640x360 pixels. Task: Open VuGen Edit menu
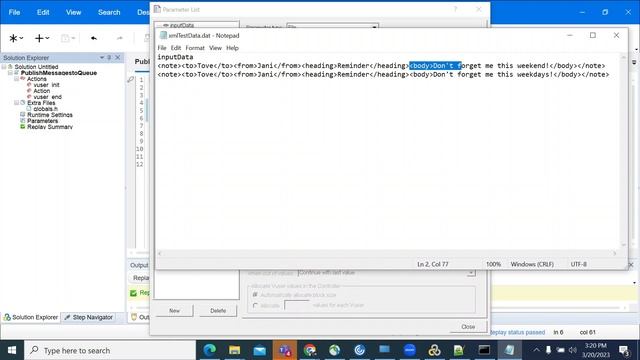coord(43,12)
